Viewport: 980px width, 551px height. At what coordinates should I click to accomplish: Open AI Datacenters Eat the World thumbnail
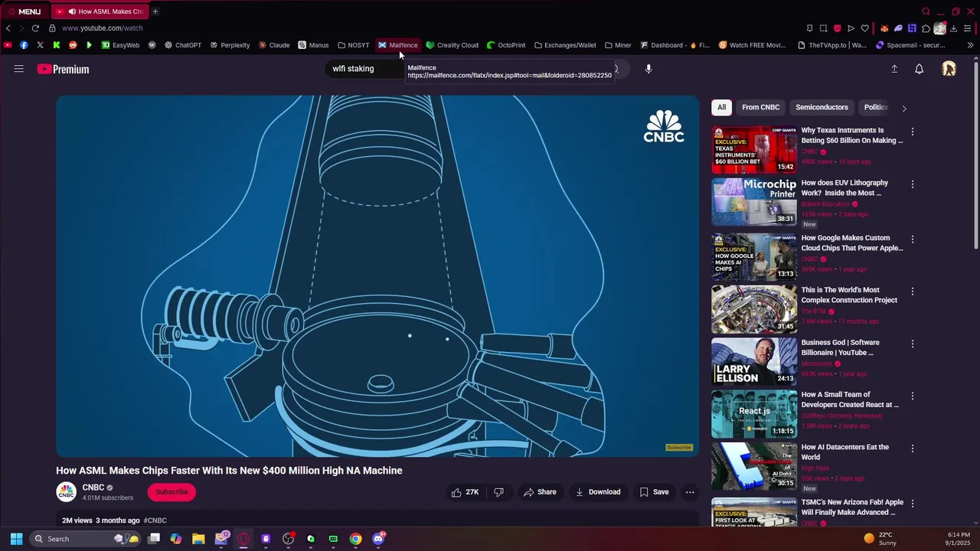[x=754, y=466]
